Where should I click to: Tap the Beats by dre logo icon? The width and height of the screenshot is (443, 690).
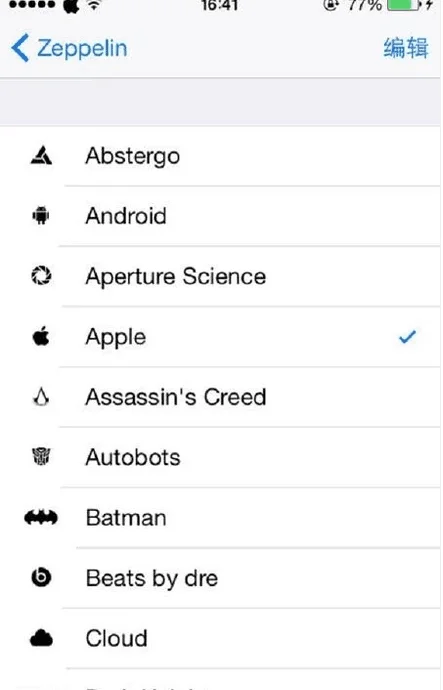point(41,577)
